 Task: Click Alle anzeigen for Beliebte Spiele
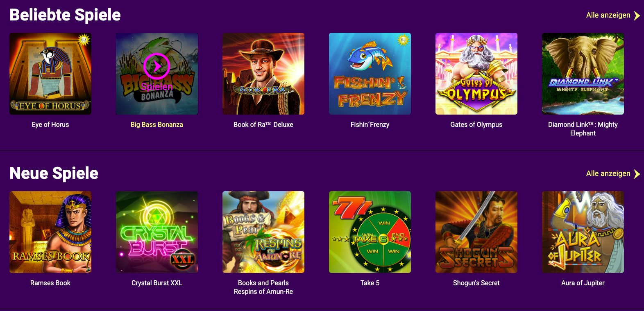(x=608, y=15)
